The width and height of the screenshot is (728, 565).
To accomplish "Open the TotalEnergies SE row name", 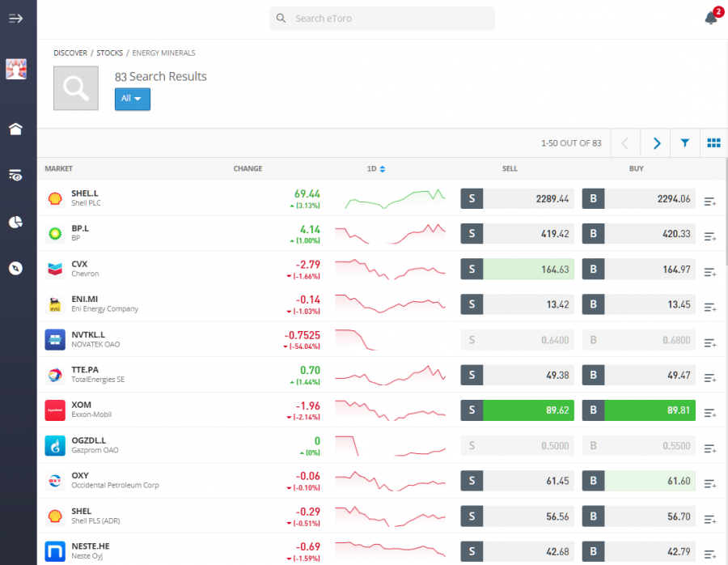I will coord(98,380).
